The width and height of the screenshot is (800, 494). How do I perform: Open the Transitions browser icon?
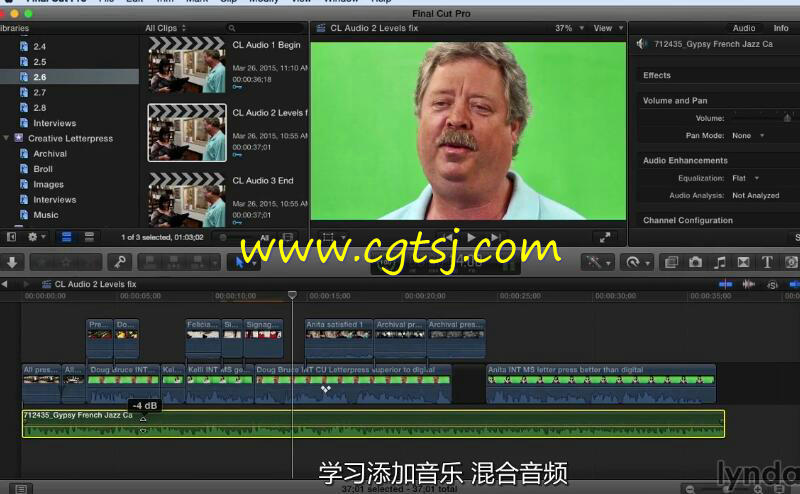(x=743, y=262)
